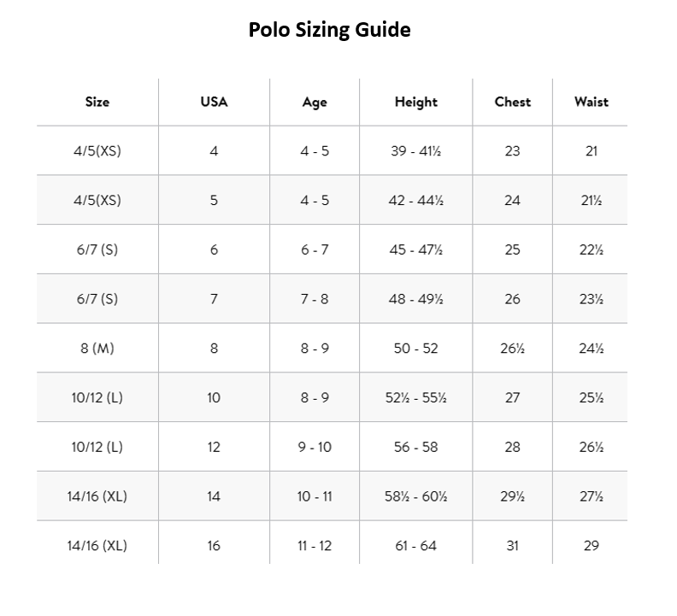
Task: Click the 11 - 12 age cell
Action: click(315, 546)
